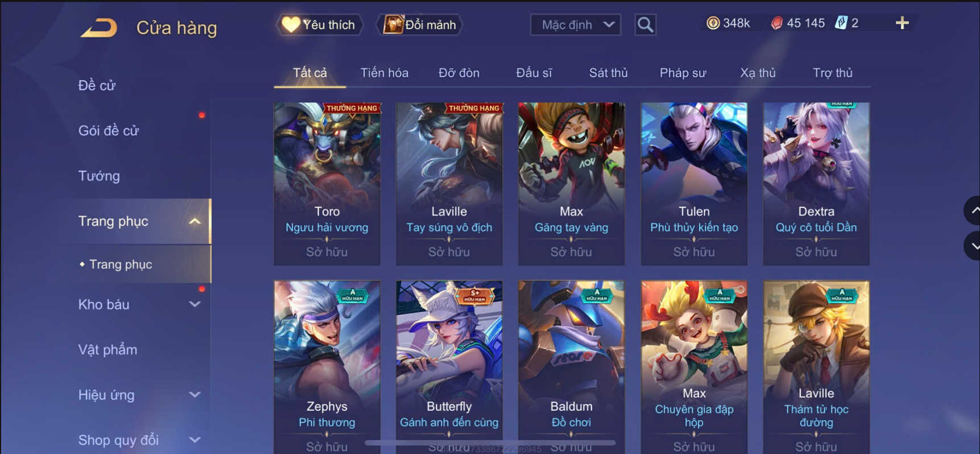The image size is (980, 454).
Task: Select the Tướng sidebar menu item
Action: [99, 176]
